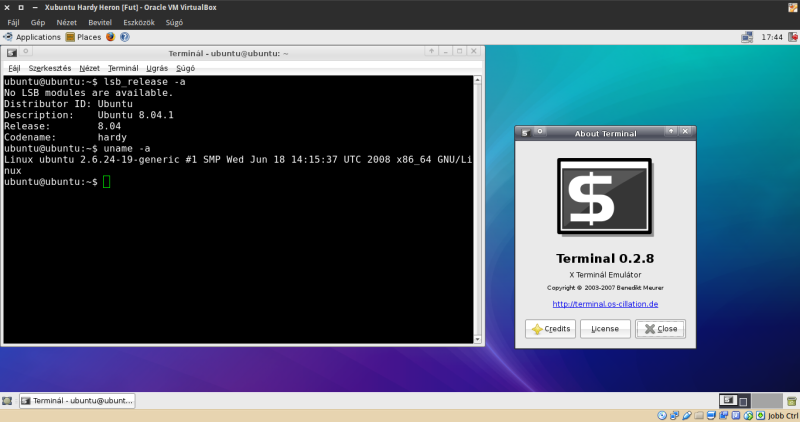Open the Terminál menu in terminal menubar
The image size is (800, 422).
123,68
